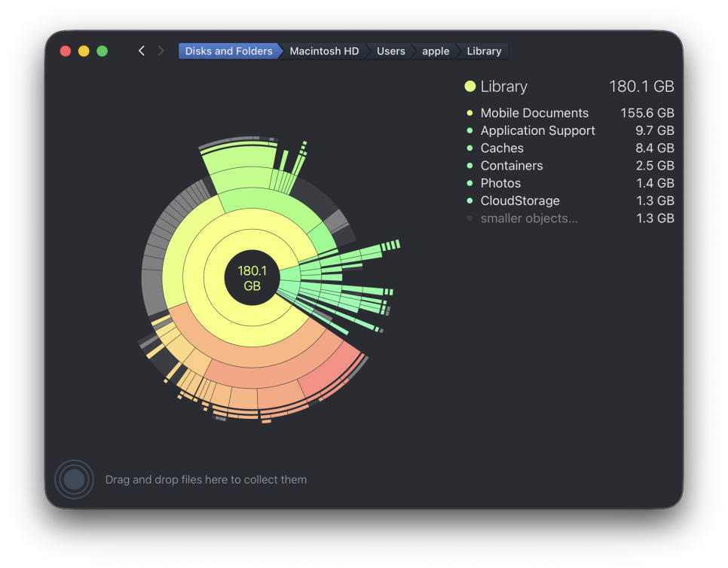This screenshot has width=728, height=568.
Task: Navigate to Macintosh HD in path bar
Action: tap(324, 51)
